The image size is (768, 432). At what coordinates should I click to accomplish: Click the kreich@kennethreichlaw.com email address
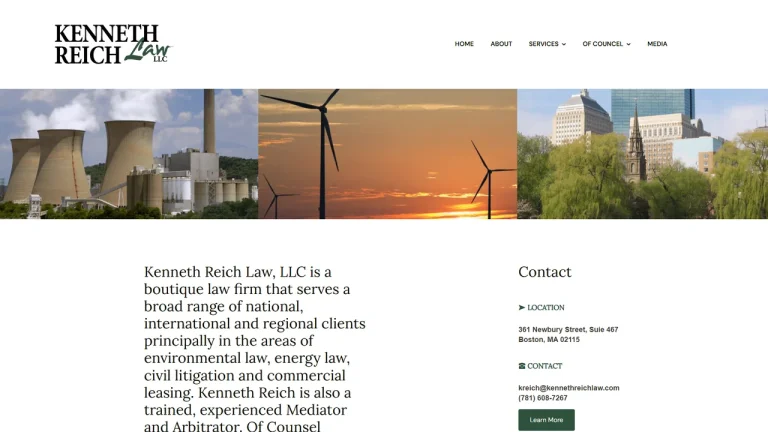click(x=569, y=388)
